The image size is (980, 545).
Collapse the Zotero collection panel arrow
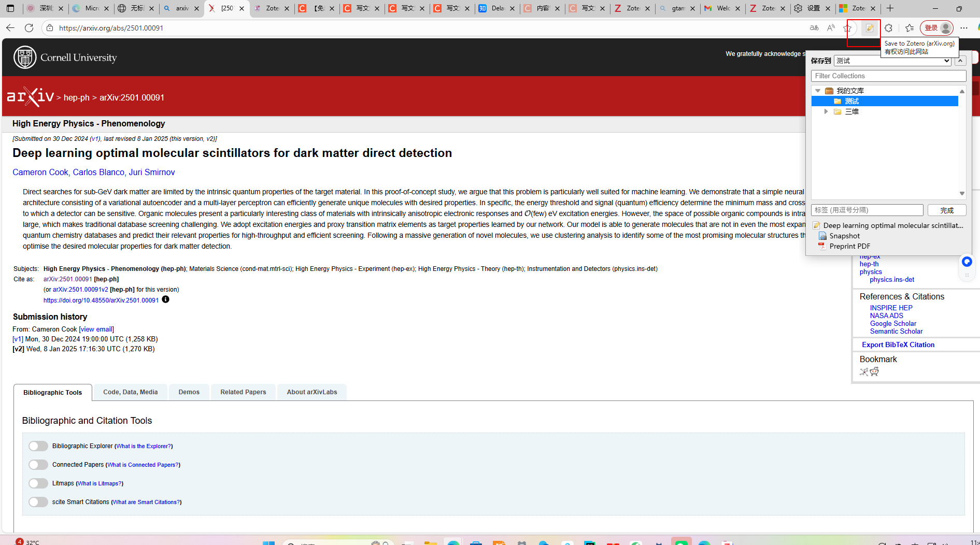960,61
